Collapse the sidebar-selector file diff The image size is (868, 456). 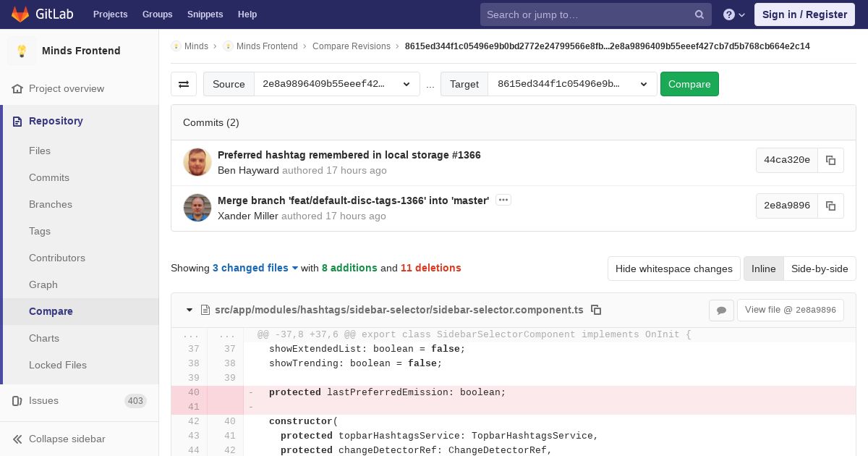pyautogui.click(x=190, y=310)
